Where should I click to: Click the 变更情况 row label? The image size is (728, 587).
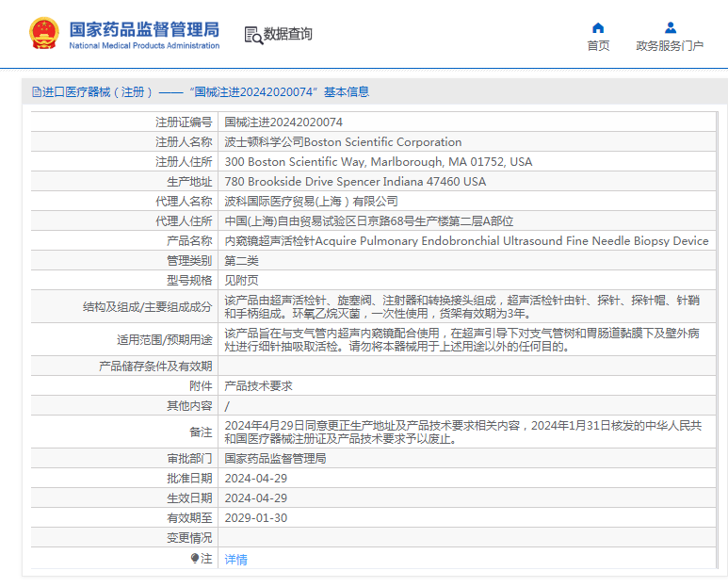[189, 538]
